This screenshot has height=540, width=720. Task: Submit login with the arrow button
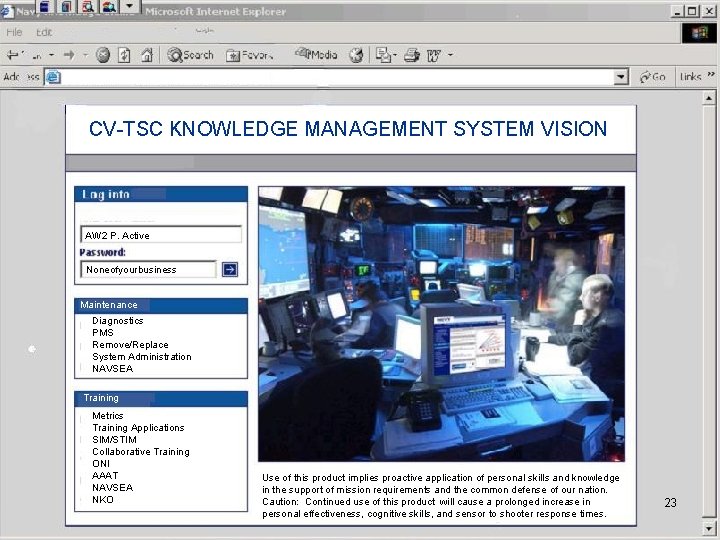(x=230, y=270)
